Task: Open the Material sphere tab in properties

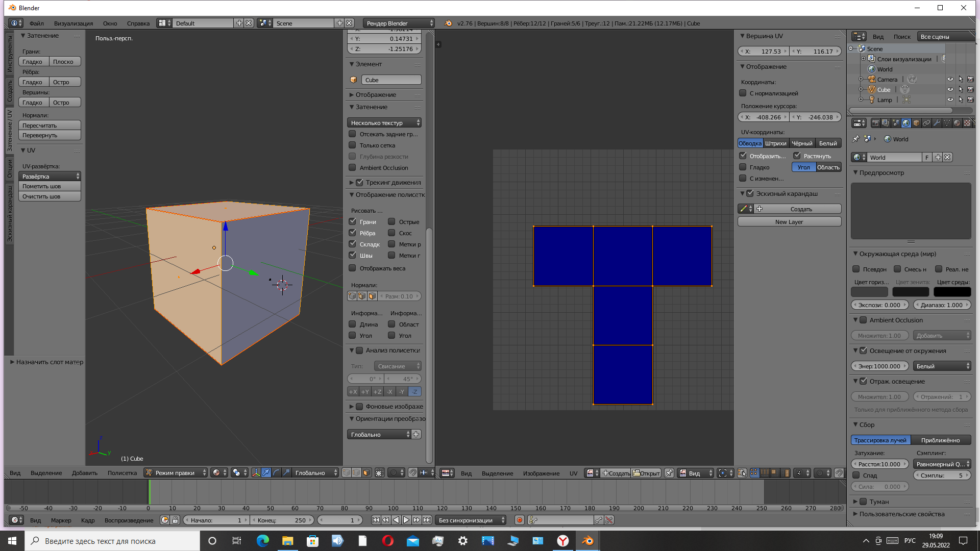Action: 957,123
